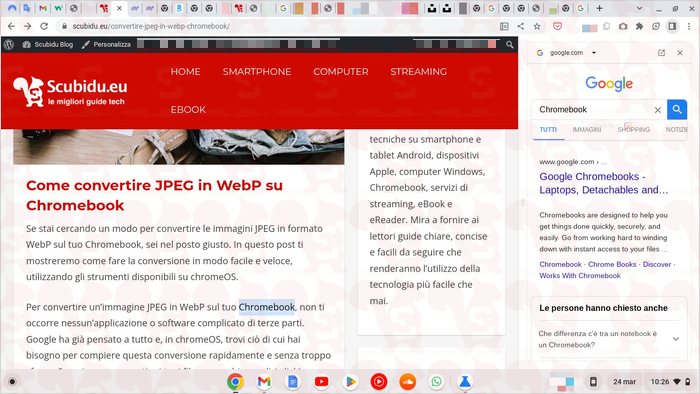Open the Chrome three-dot menu
The height and width of the screenshot is (394, 700).
click(689, 26)
